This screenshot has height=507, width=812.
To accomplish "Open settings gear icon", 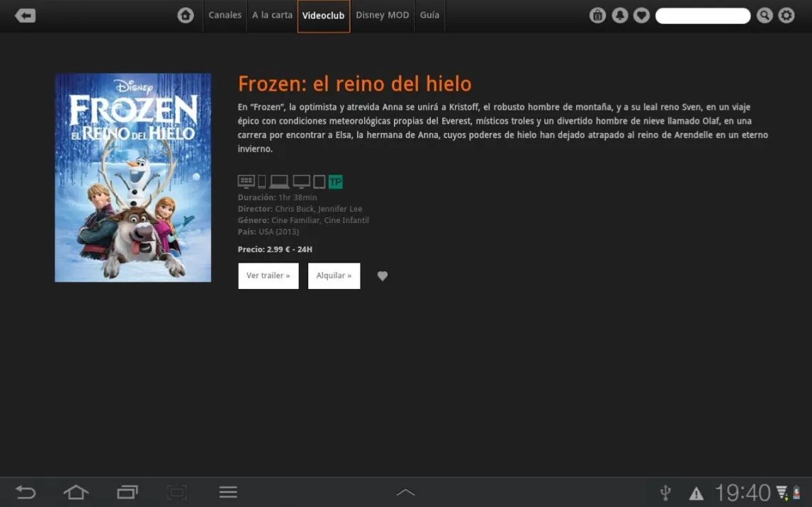I will pyautogui.click(x=786, y=16).
